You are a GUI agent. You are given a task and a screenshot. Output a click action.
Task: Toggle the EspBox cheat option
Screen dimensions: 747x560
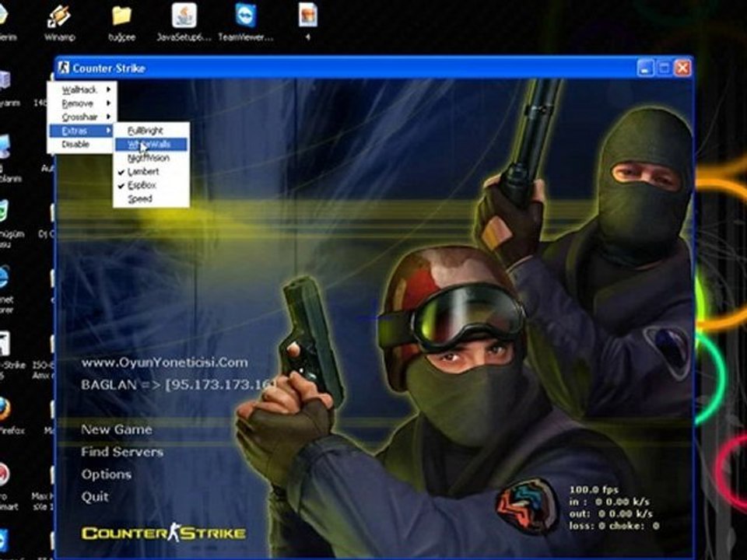point(152,185)
